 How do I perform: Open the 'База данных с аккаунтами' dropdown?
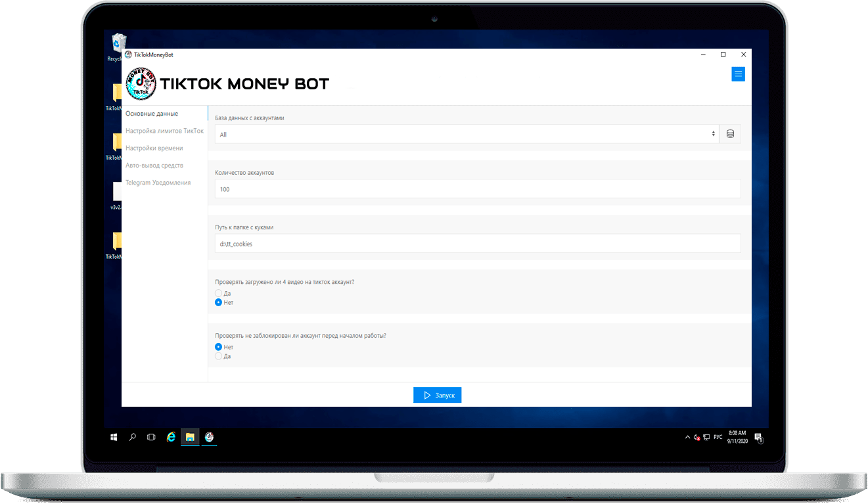[467, 134]
